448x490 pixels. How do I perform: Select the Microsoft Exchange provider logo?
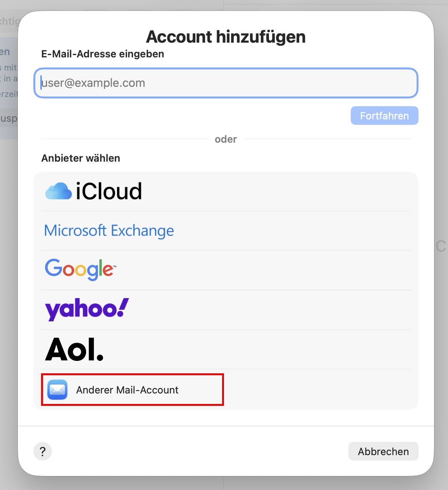click(x=109, y=231)
